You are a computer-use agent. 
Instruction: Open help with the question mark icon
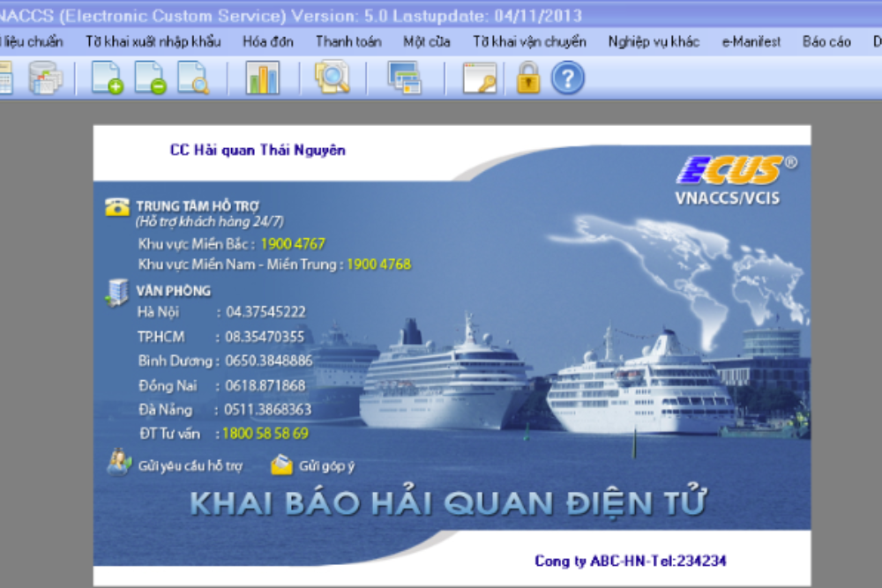568,78
